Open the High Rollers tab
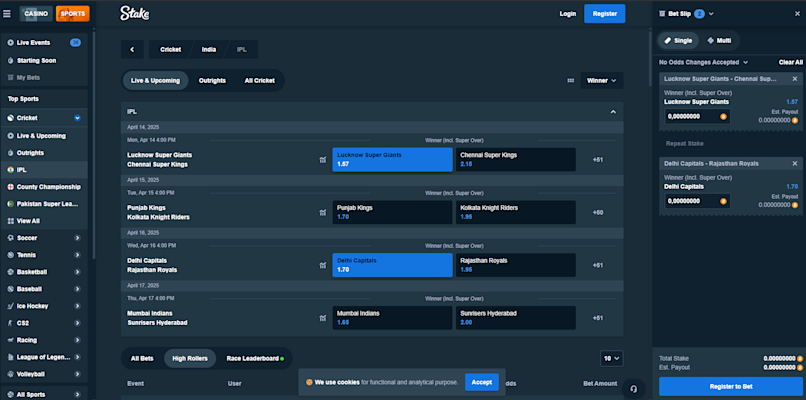This screenshot has width=806, height=400. [x=190, y=358]
